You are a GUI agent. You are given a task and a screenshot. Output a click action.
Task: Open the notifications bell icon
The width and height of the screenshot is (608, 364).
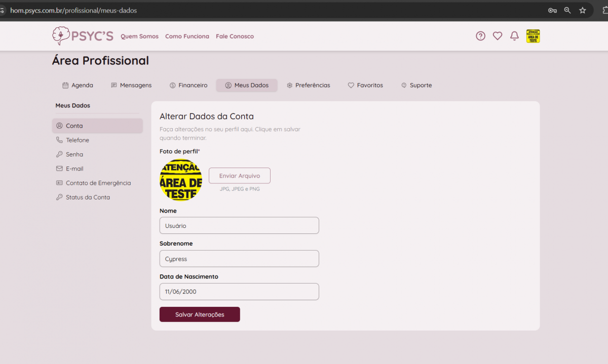click(514, 36)
